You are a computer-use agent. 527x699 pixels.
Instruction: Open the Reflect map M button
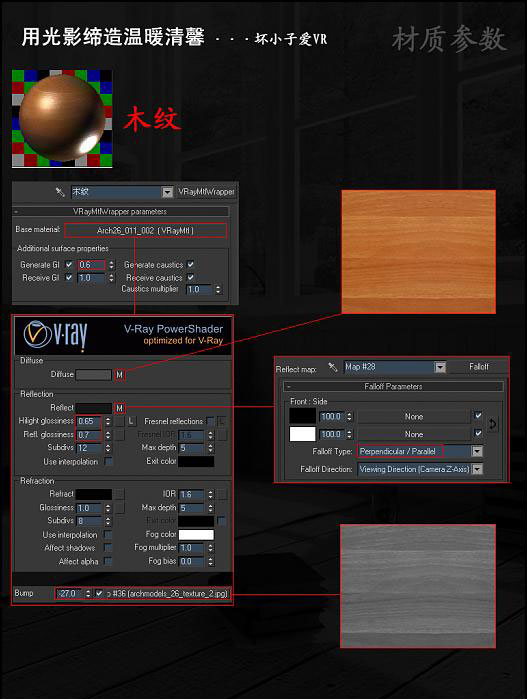click(x=119, y=408)
